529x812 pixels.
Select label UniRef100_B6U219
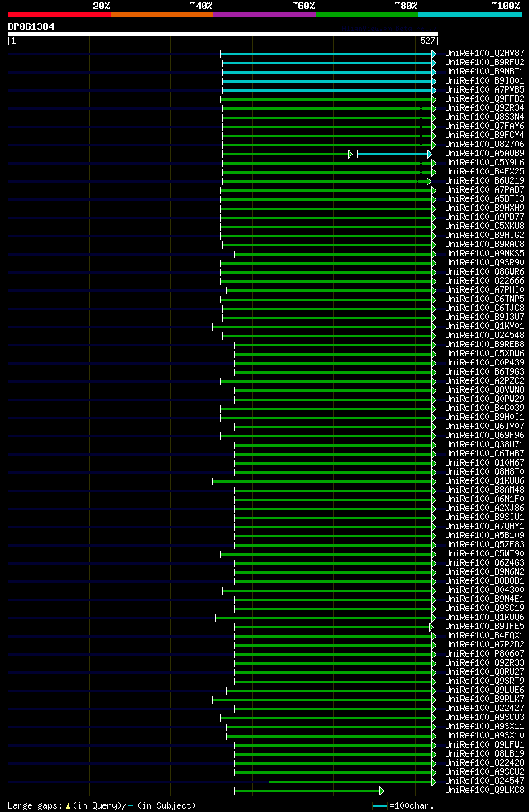[484, 180]
